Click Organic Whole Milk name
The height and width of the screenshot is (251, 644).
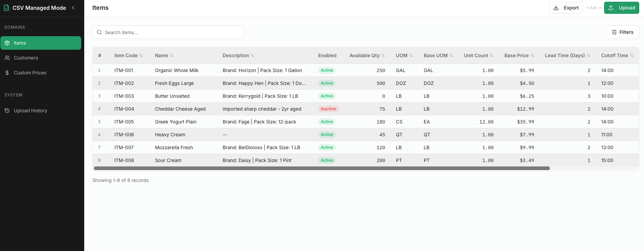coord(177,70)
